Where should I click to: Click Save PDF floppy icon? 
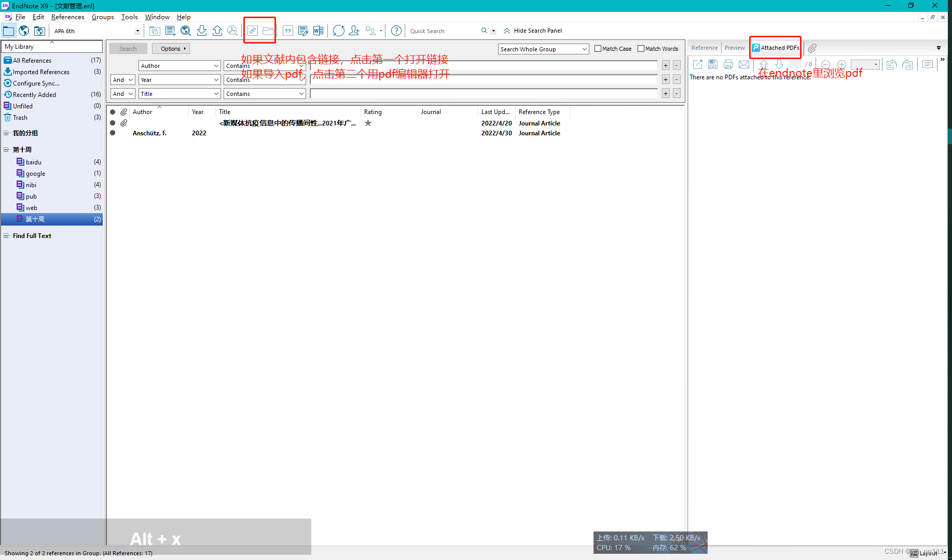[713, 65]
